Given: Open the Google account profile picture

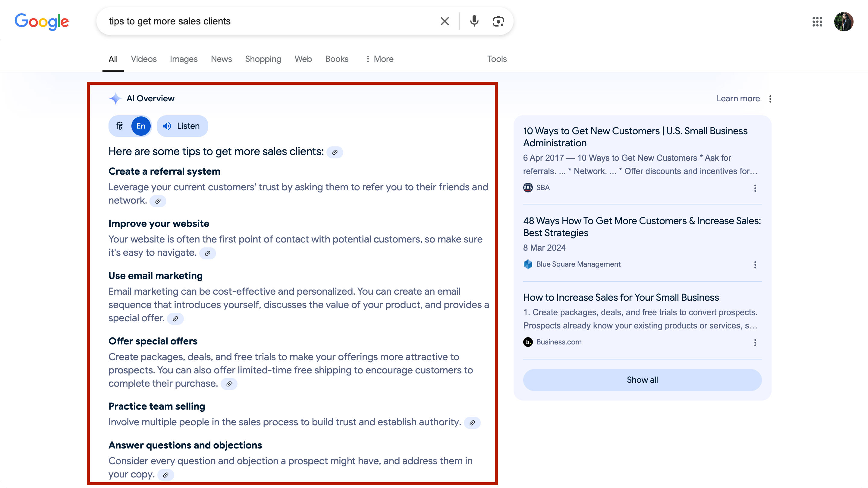Looking at the screenshot, I should [844, 22].
